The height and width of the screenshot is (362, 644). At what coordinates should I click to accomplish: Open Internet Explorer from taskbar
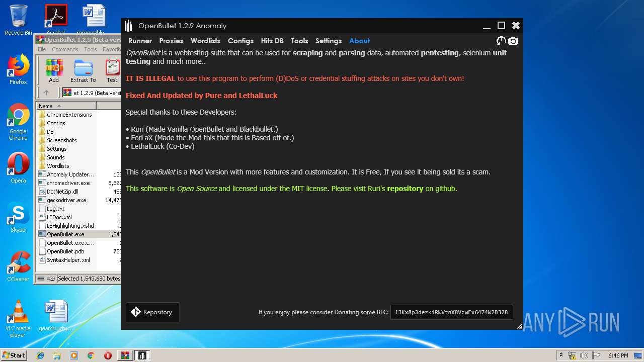click(40, 355)
